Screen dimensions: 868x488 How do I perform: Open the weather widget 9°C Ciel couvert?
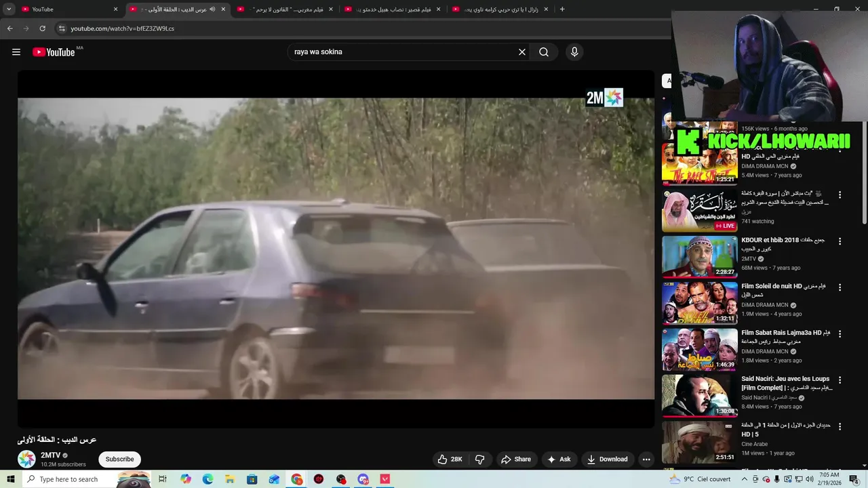[x=700, y=479]
